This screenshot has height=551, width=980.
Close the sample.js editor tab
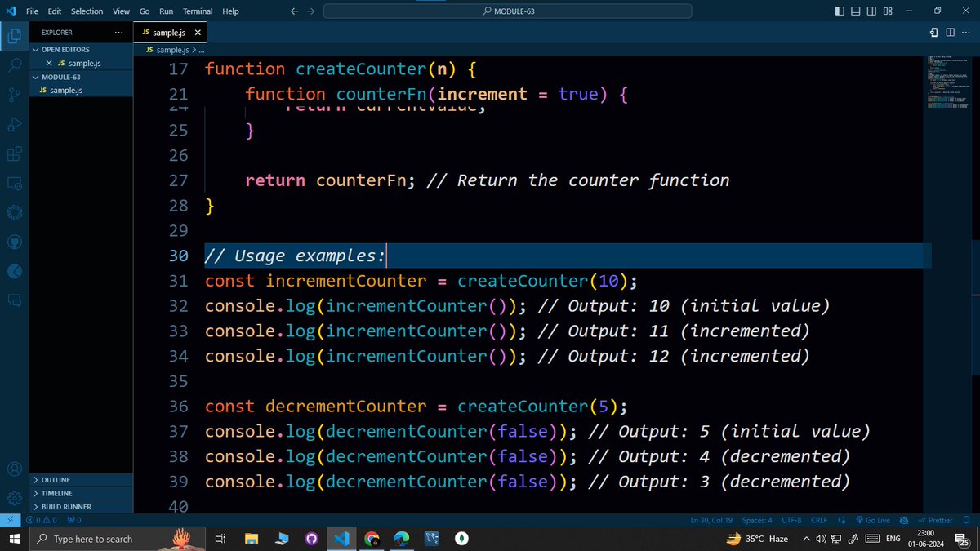(x=197, y=33)
